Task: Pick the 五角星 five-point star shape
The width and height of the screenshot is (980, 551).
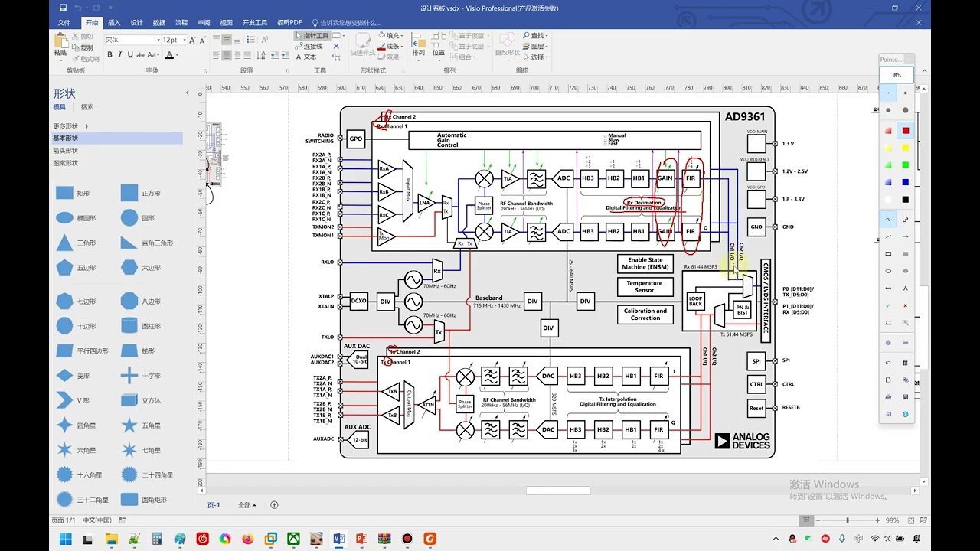Action: [x=129, y=425]
